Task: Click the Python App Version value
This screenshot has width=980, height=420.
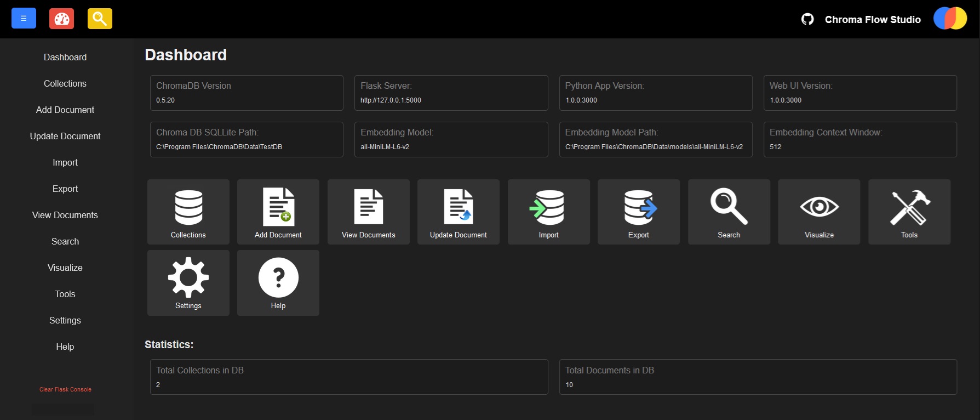Action: [x=581, y=100]
